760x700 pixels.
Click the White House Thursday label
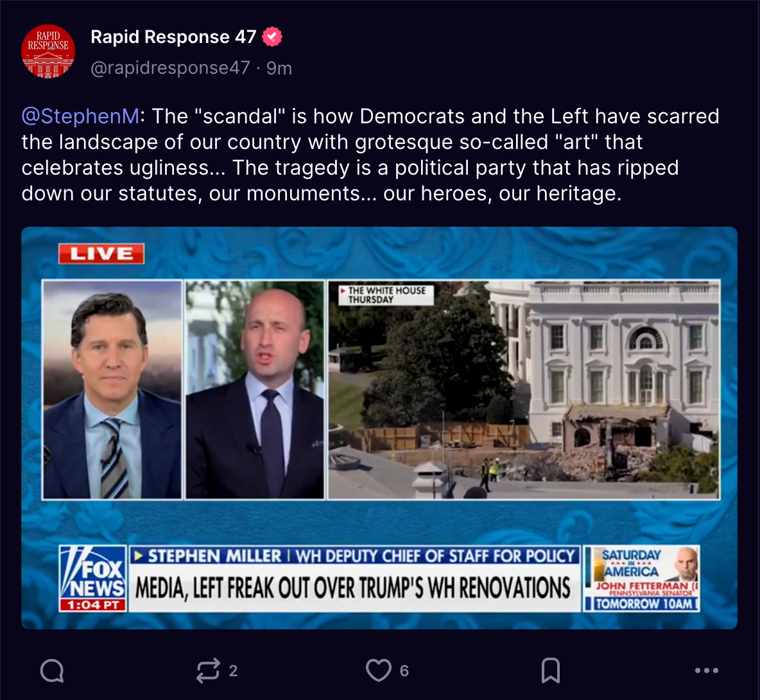[x=386, y=295]
